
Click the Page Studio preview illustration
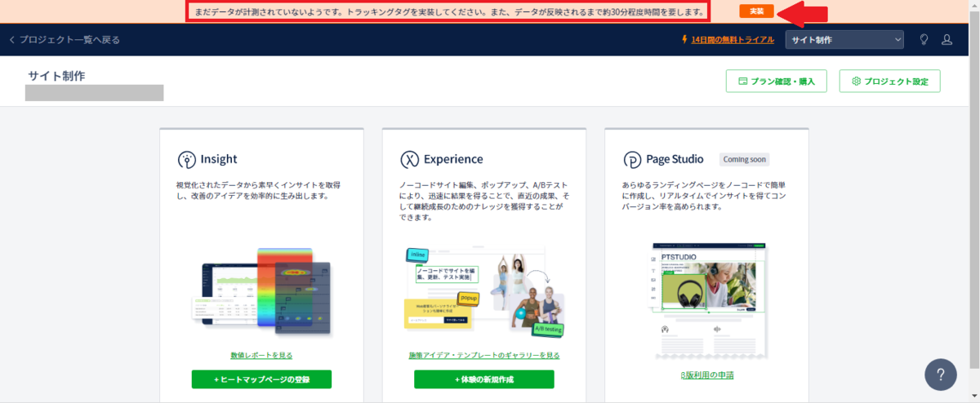pos(707,299)
